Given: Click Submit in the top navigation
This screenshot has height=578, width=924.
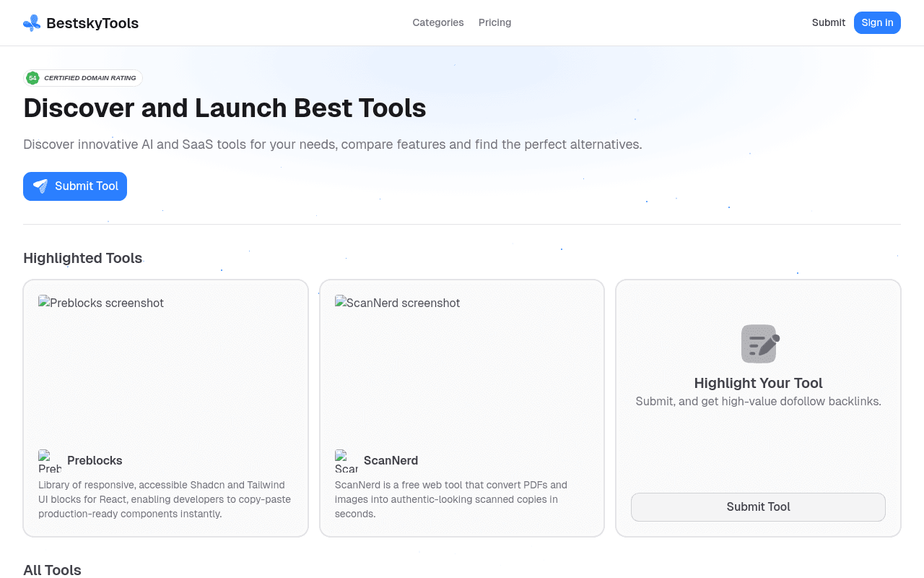Looking at the screenshot, I should point(829,22).
